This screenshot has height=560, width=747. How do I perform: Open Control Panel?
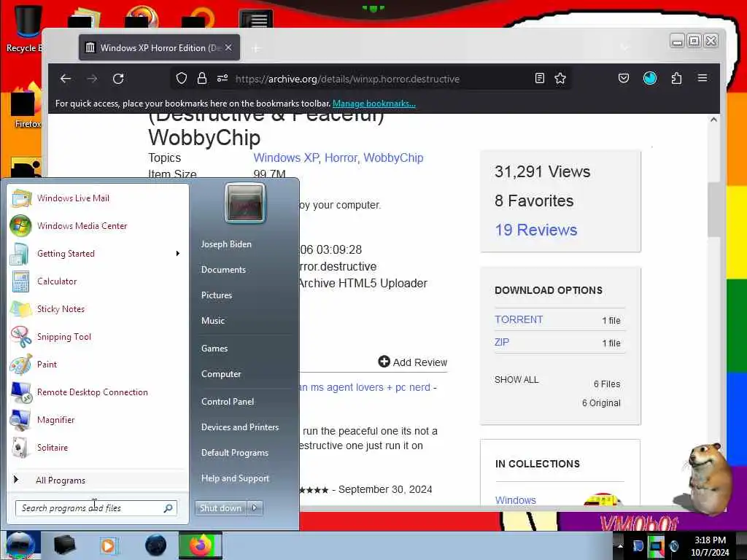(228, 402)
